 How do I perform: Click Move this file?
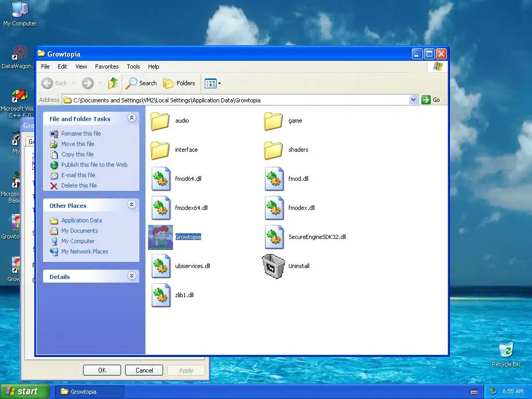pyautogui.click(x=78, y=144)
